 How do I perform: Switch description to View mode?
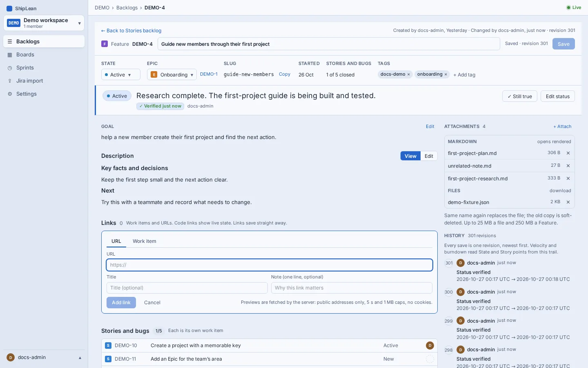click(x=410, y=156)
